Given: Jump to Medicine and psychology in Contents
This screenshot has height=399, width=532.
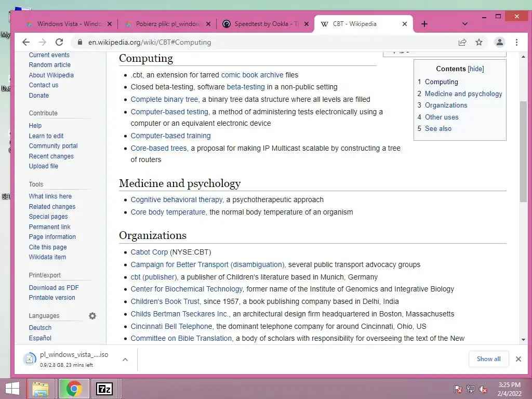Looking at the screenshot, I should [463, 94].
